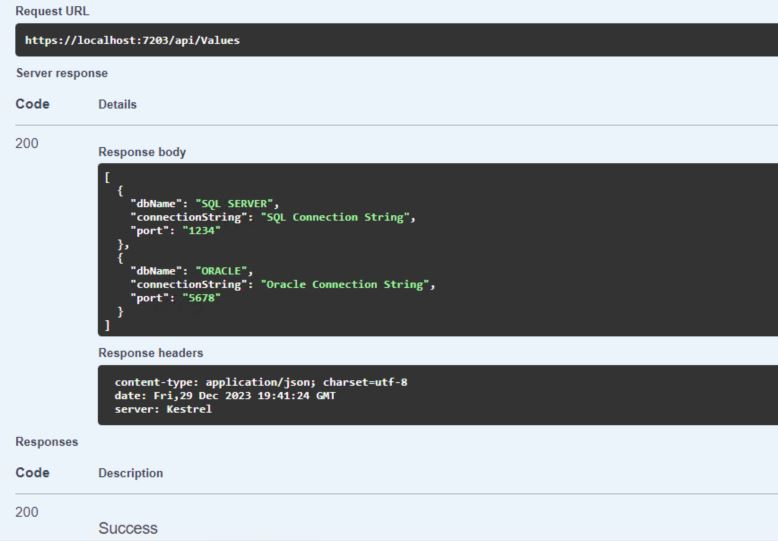Select the request URL https://localhost:7203/api/Values
Image resolution: width=778 pixels, height=541 pixels.
(x=132, y=40)
